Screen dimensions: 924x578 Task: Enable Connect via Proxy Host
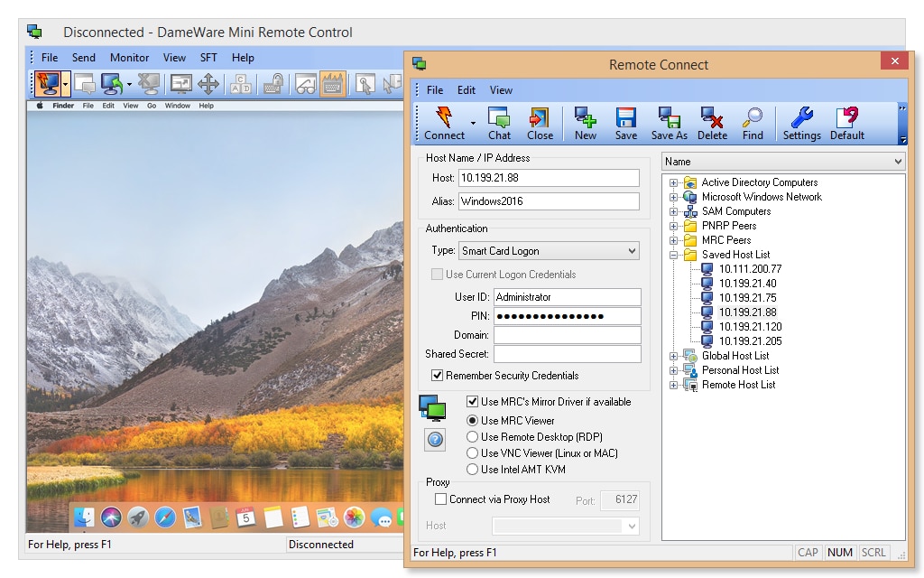click(x=440, y=499)
